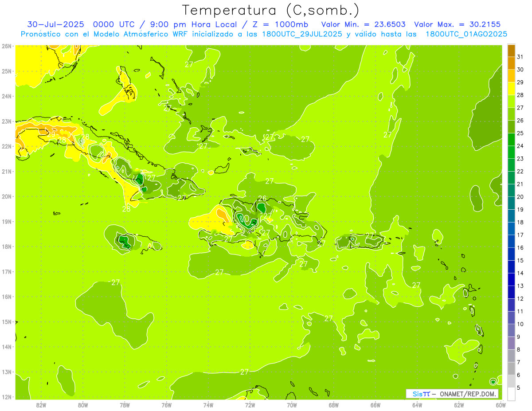
Task: Click the "26" contour label over northern Hispaniola
Action: 262,198
